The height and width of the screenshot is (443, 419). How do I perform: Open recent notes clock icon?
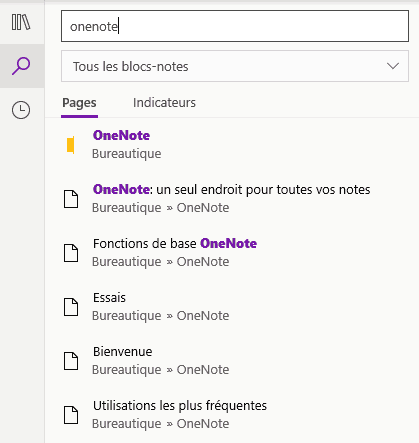tap(21, 110)
